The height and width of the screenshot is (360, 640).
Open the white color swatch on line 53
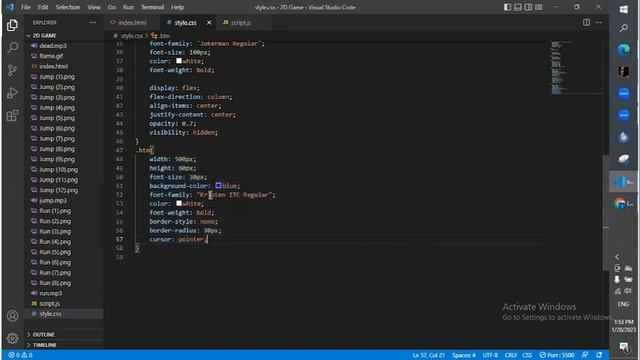[x=179, y=203]
